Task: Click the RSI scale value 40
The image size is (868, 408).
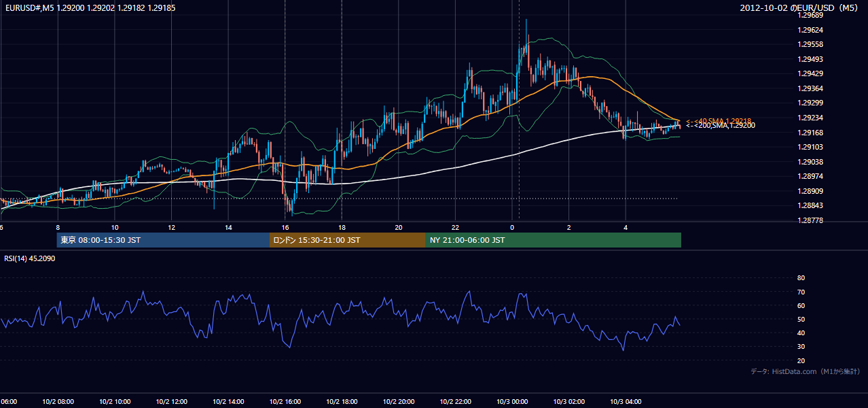Action: pos(801,333)
